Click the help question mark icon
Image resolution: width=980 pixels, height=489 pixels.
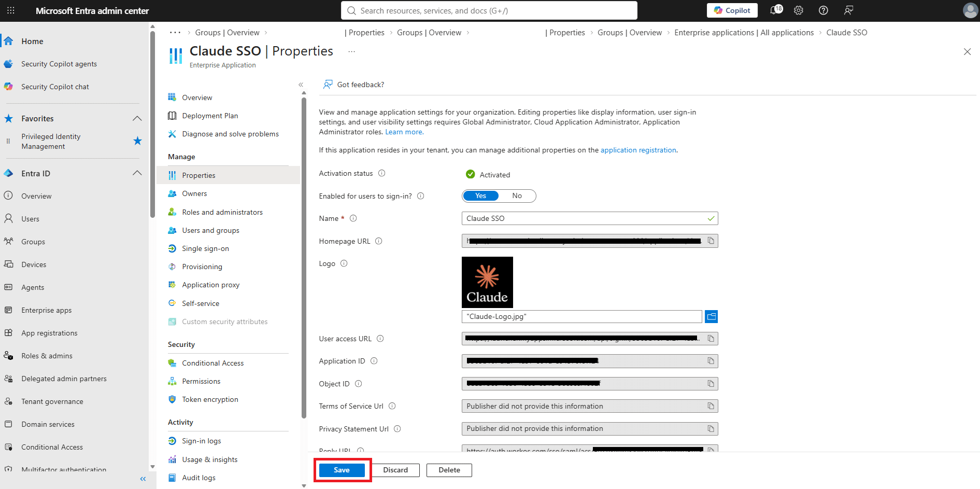pyautogui.click(x=823, y=10)
